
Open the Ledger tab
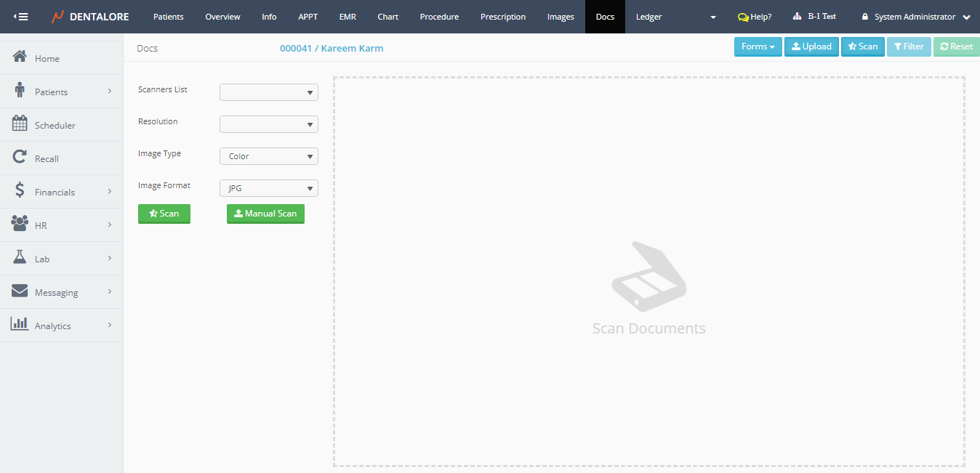tap(648, 17)
